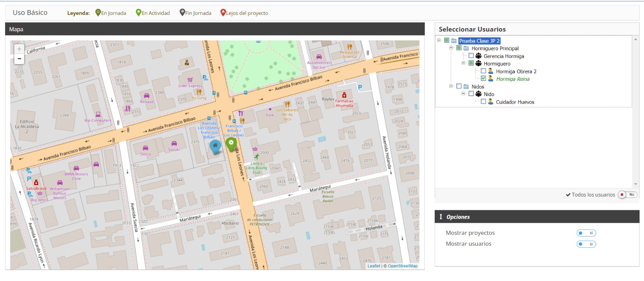Image resolution: width=644 pixels, height=281 pixels.
Task: Click the blue project home marker
Action: [215, 146]
